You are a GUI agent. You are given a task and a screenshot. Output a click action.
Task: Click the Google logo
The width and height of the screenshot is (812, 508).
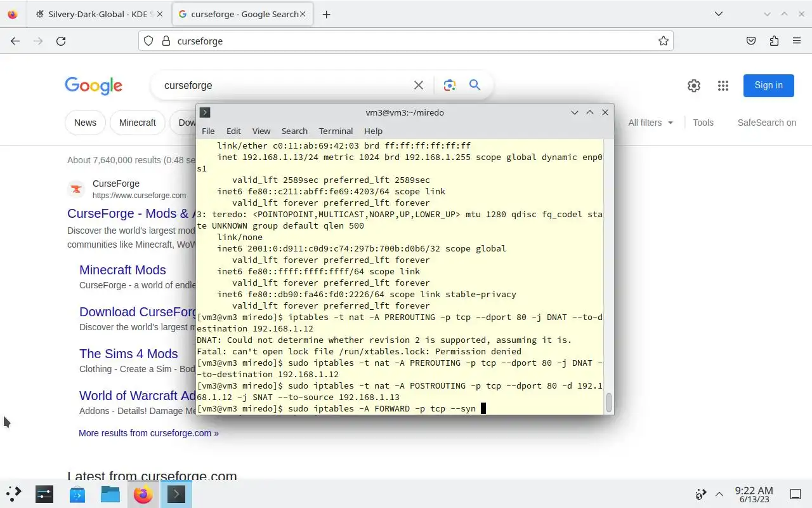click(x=93, y=86)
